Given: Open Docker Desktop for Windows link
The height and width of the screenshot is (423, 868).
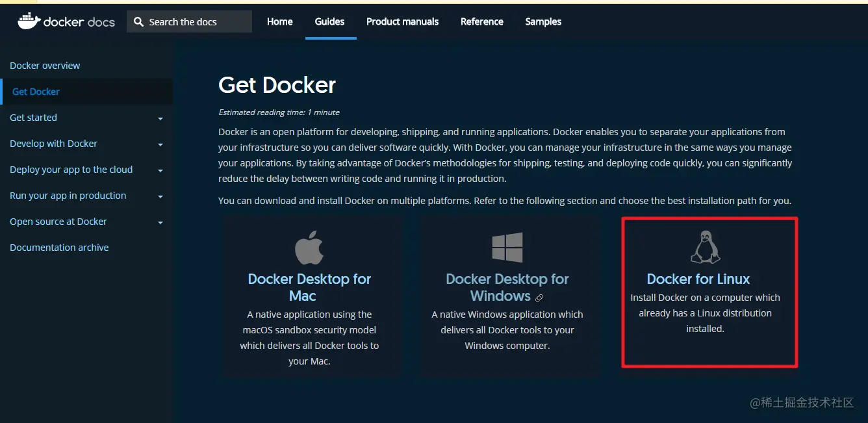Looking at the screenshot, I should click(507, 287).
